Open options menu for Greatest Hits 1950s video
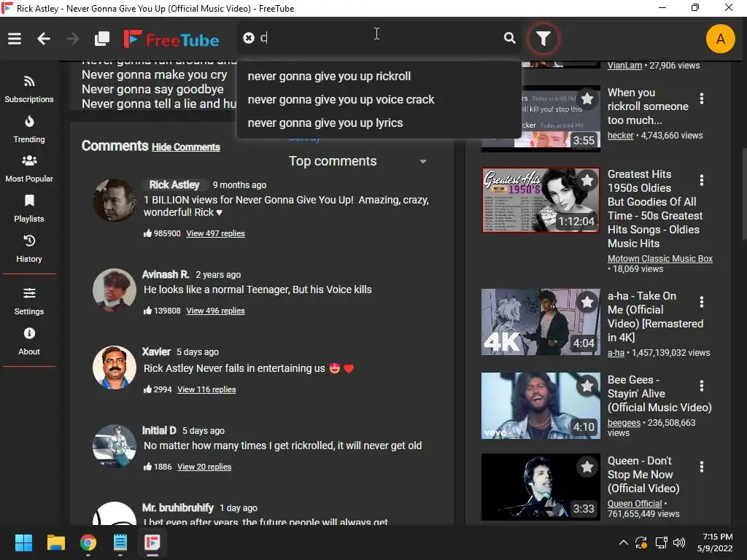747x560 pixels. click(702, 180)
